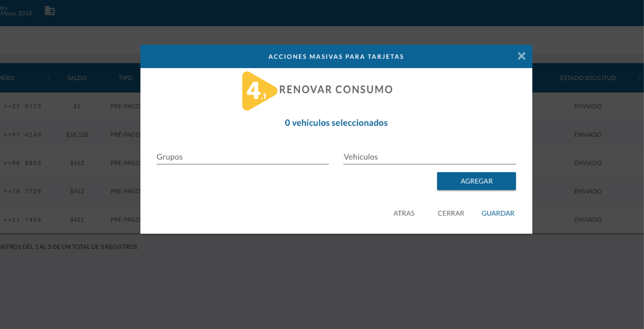
Task: Select card number **90 8059
Action: [22, 163]
